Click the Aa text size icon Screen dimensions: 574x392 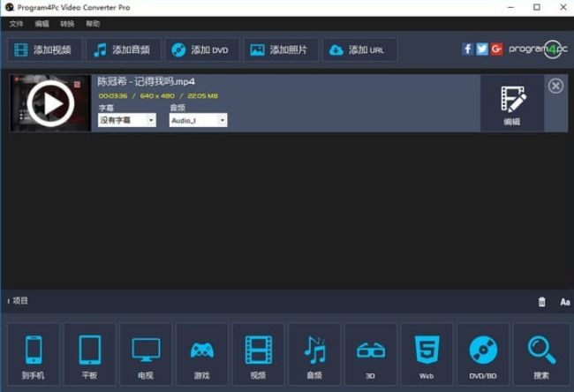point(565,302)
